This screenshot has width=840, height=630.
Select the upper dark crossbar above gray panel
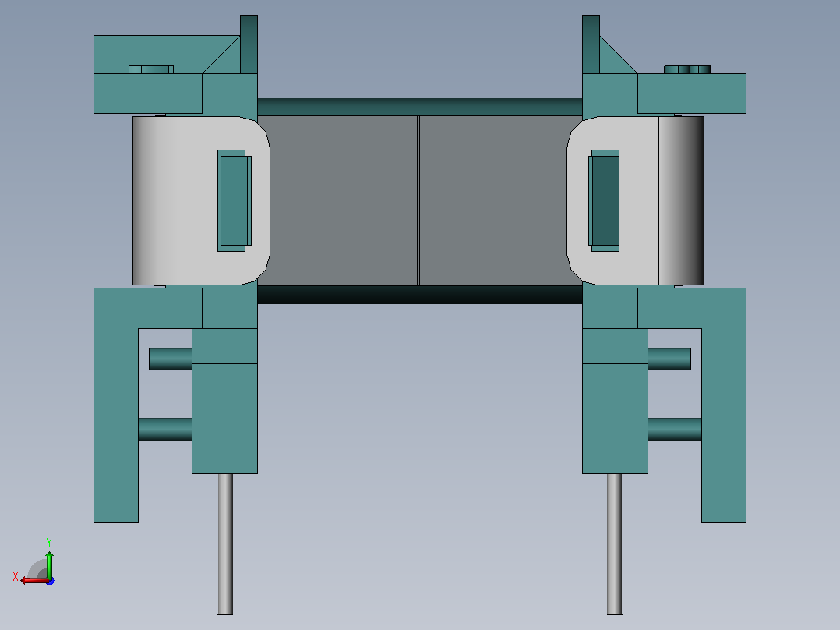click(x=420, y=108)
